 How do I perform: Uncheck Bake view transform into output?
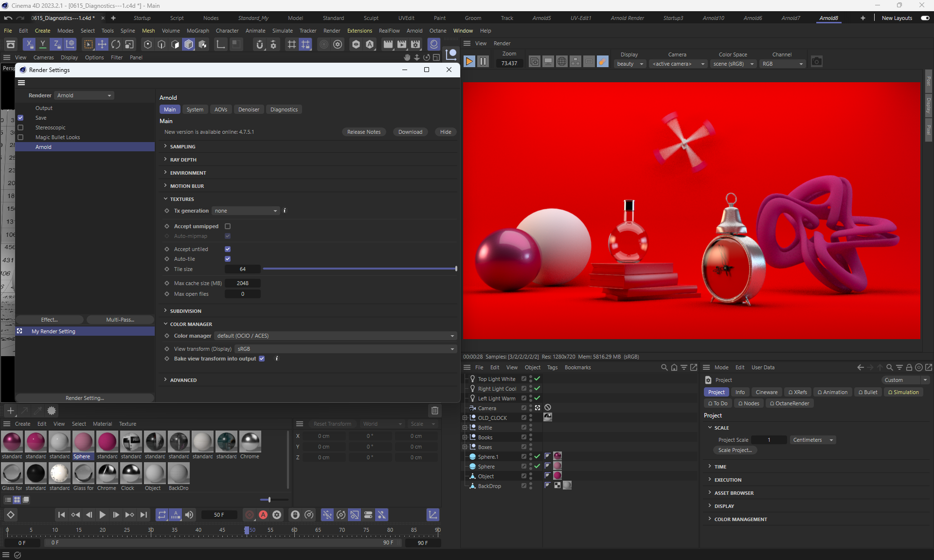pyautogui.click(x=262, y=359)
